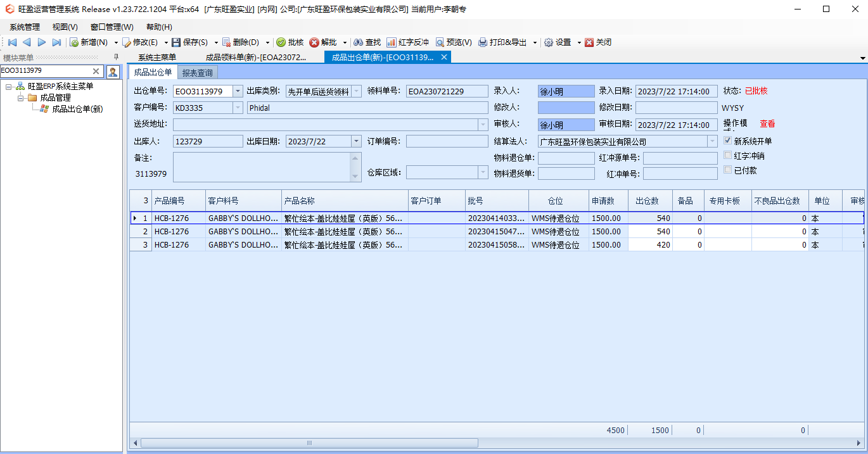Click the horizontal scrollbar thumb of grid
This screenshot has width=868, height=454.
point(309,443)
